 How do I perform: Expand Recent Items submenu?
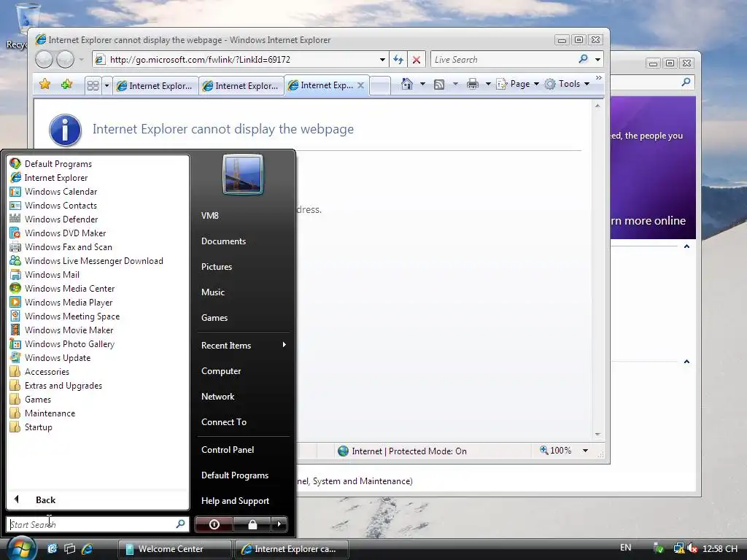[x=244, y=345]
